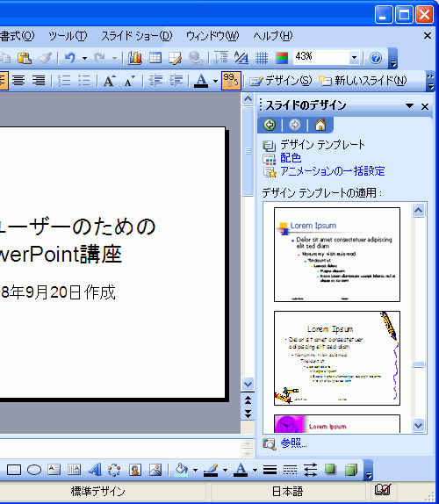
Task: Click the 新しいスライド(N) button
Action: tap(363, 81)
